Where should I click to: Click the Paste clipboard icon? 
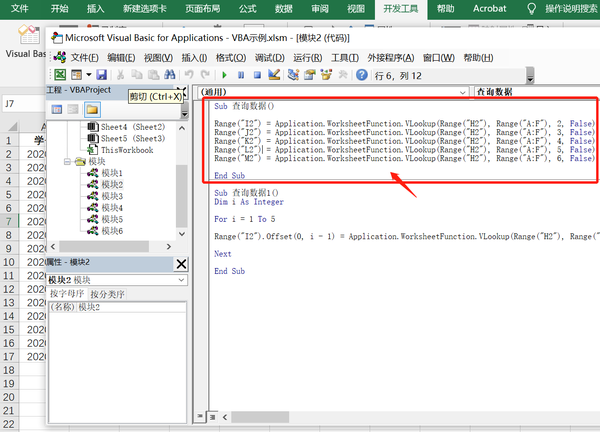click(x=153, y=75)
